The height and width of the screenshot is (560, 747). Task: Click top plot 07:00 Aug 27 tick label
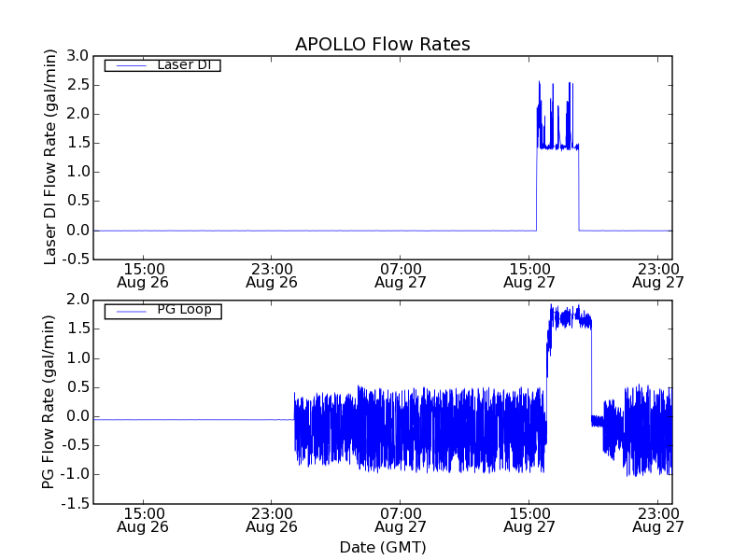pos(401,275)
